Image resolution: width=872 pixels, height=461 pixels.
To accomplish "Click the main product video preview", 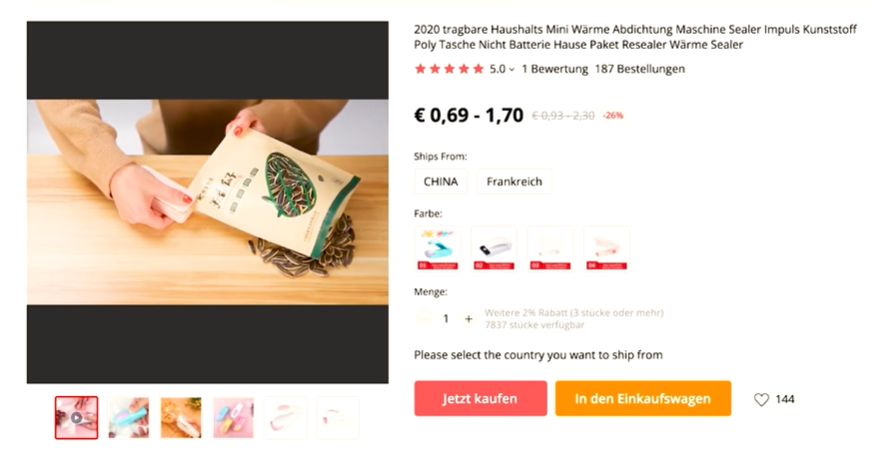I will 207,202.
